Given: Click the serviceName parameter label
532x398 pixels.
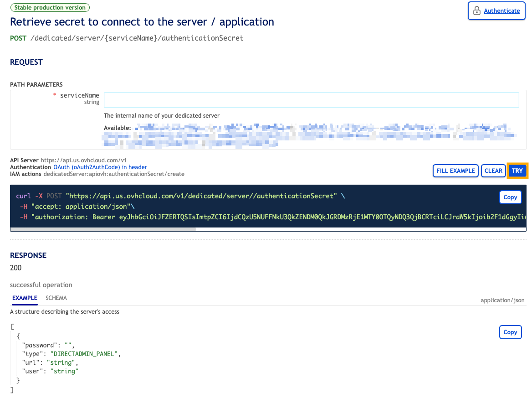Looking at the screenshot, I should (79, 95).
